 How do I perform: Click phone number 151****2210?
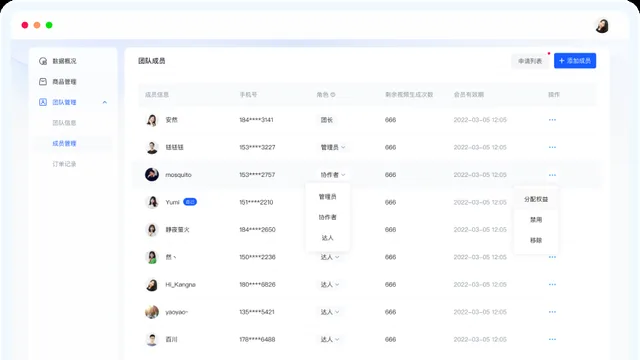[x=256, y=202]
